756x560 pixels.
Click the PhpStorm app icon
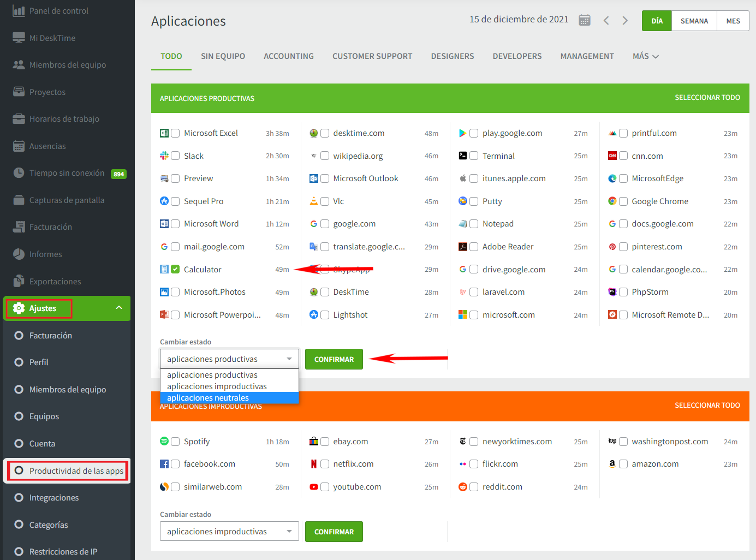(x=612, y=292)
